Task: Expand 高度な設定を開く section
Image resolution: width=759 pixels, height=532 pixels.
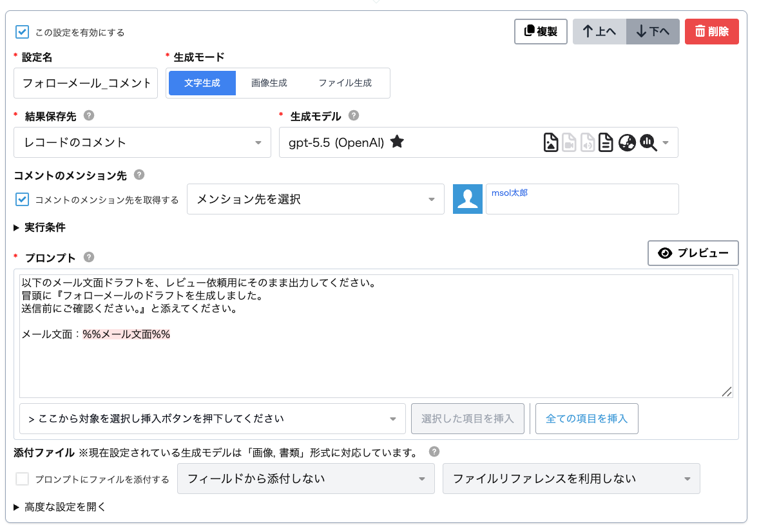Action: (60, 507)
